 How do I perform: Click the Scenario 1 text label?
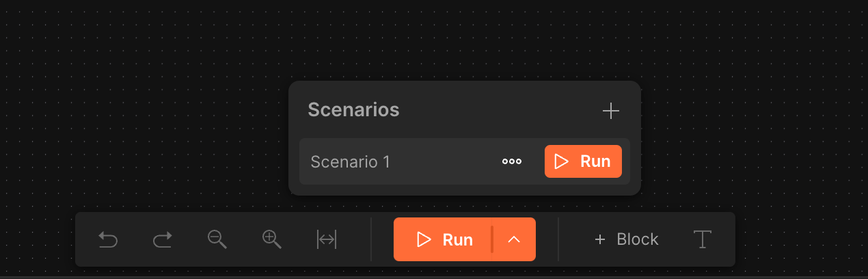coord(350,162)
